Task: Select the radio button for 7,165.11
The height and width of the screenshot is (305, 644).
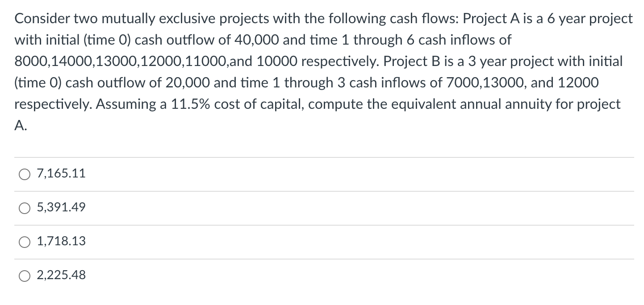Action: [x=25, y=174]
